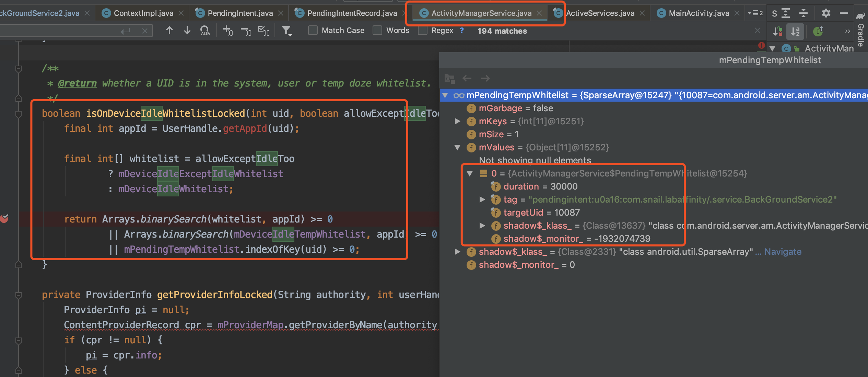Go to previous search occurrence arrow
Image resolution: width=868 pixels, height=377 pixels.
(x=169, y=31)
